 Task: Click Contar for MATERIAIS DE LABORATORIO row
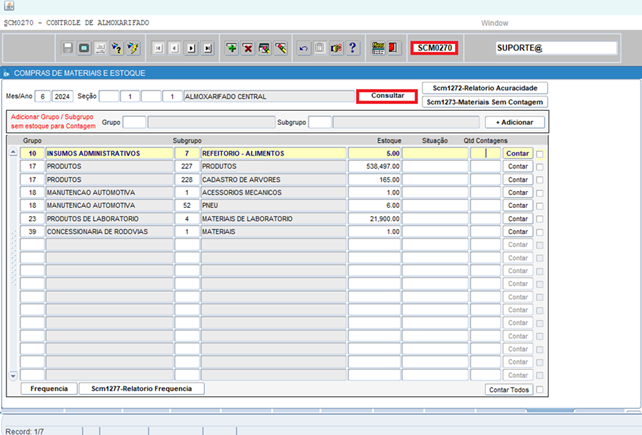coord(518,219)
